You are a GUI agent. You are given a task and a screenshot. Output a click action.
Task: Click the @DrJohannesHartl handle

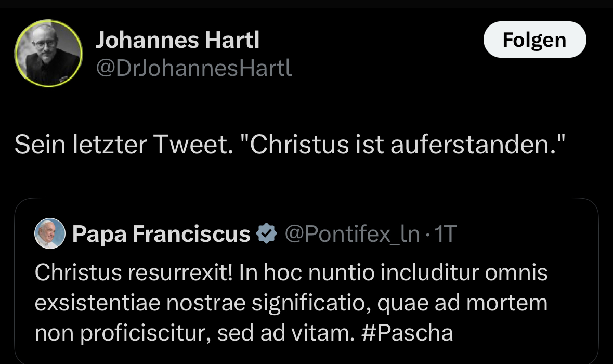(x=193, y=68)
